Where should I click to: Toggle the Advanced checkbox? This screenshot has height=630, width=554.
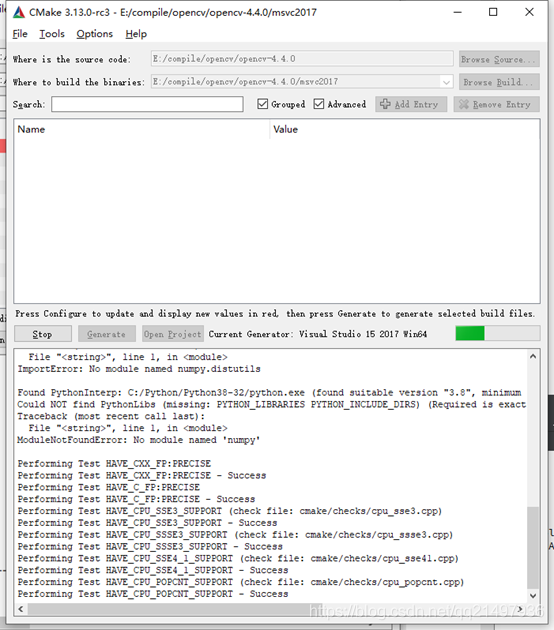(319, 104)
